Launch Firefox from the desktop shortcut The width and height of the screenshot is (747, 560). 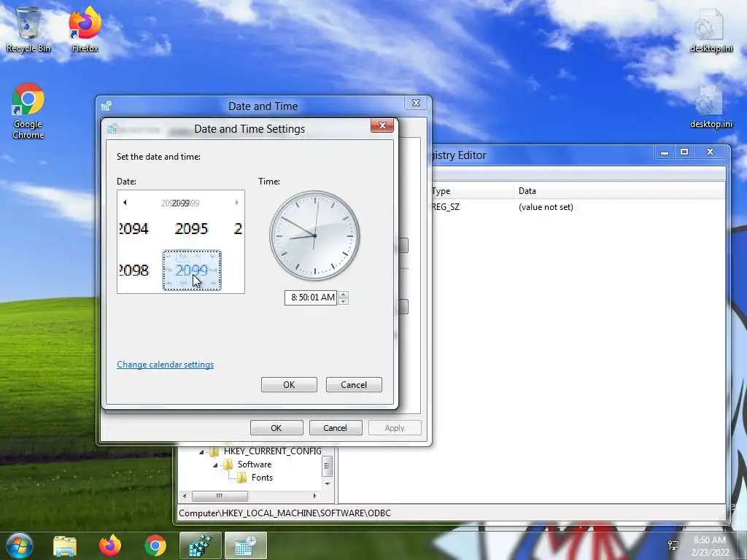[x=85, y=29]
